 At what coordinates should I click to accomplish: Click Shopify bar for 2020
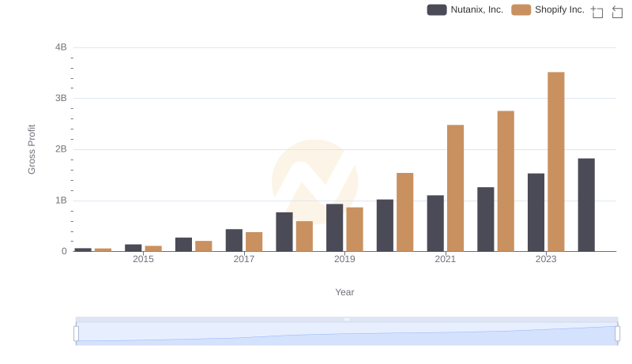pyautogui.click(x=405, y=212)
